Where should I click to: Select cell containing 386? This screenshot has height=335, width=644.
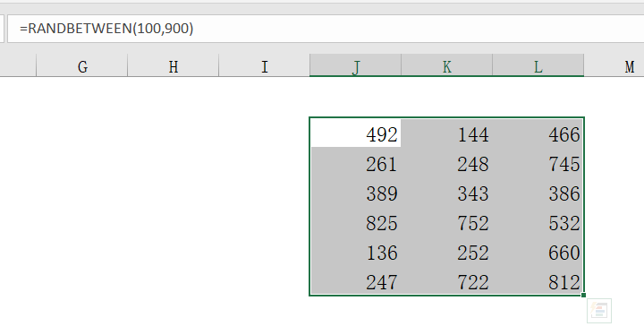[538, 192]
